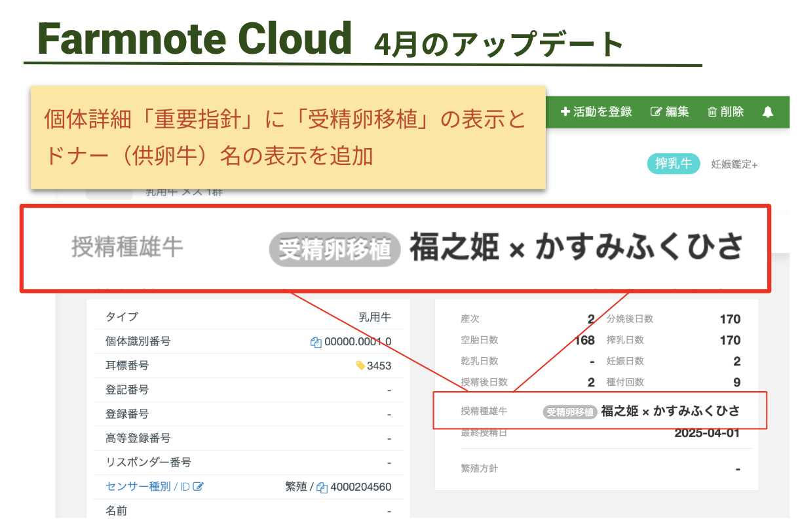Toggle the teal 搾乳牛 status badge
This screenshot has height=532, width=802.
tap(673, 164)
